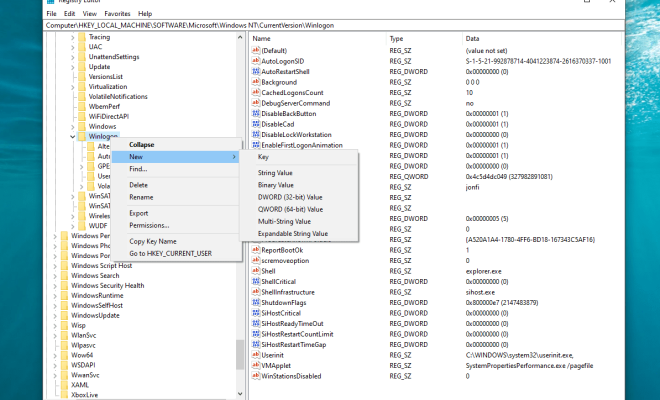Choose Delete in the context menu

point(176,185)
